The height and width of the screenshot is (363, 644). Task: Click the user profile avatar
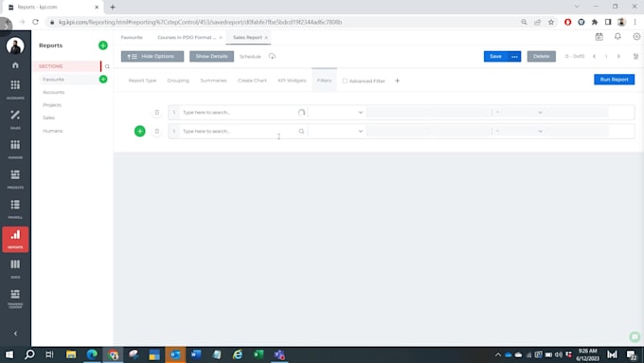click(15, 45)
